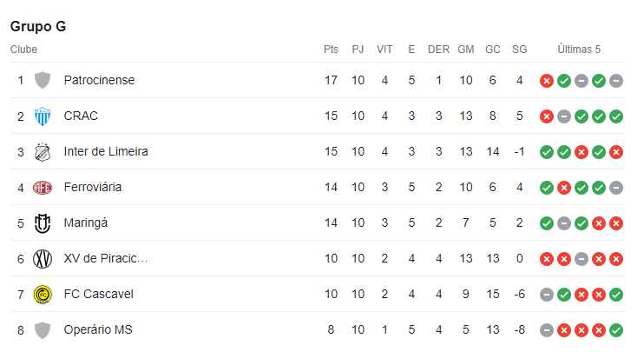Click the Maringá club crest icon
Screen dimensions: 644x352
[x=43, y=223]
